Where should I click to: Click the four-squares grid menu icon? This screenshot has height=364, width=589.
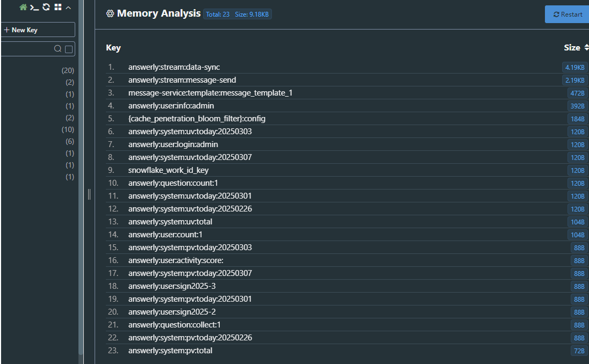click(58, 8)
